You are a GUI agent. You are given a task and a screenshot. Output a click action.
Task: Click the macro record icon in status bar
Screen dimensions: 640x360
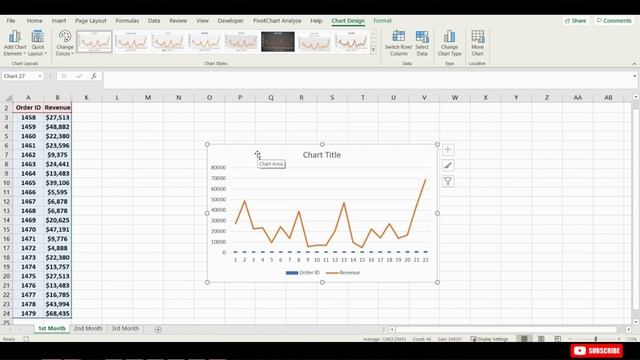coord(26,339)
